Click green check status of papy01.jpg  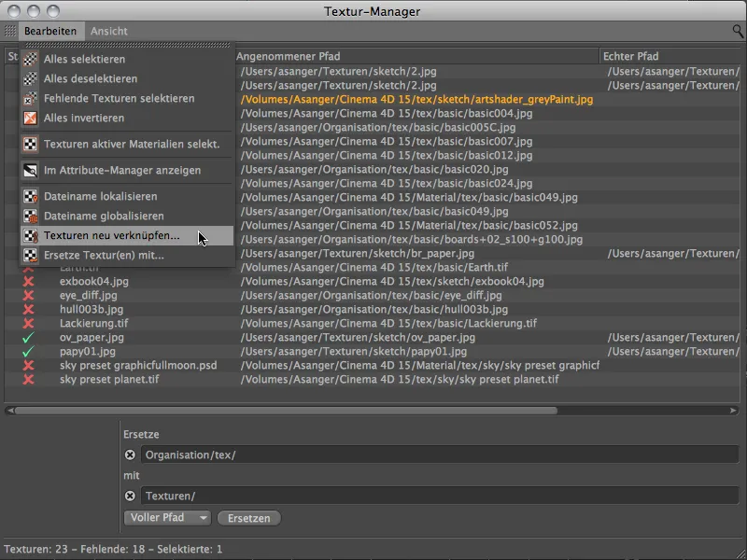point(29,352)
